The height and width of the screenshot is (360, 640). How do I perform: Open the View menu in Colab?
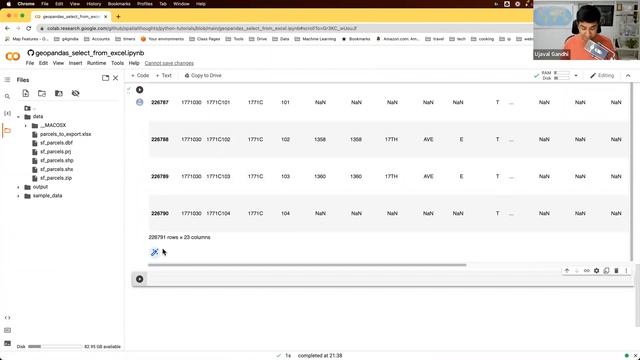pyautogui.click(x=58, y=63)
